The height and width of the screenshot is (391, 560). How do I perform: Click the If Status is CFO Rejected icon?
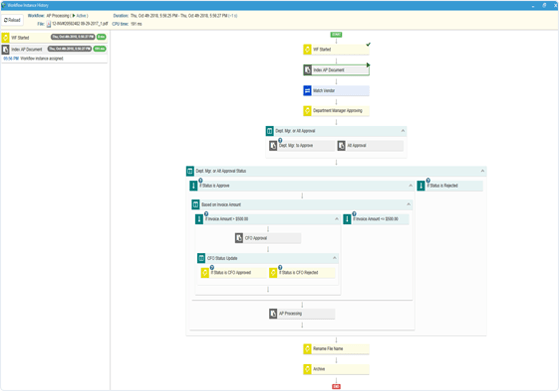tap(273, 273)
